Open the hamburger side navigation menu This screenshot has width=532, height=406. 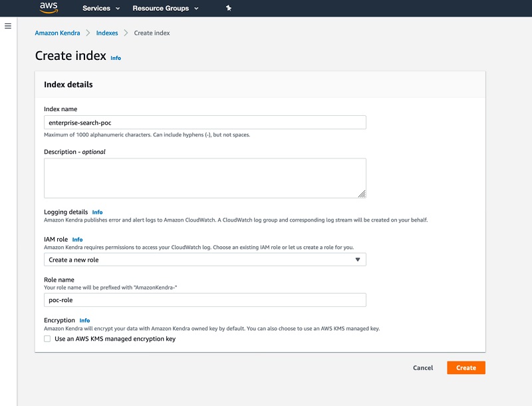[8, 26]
